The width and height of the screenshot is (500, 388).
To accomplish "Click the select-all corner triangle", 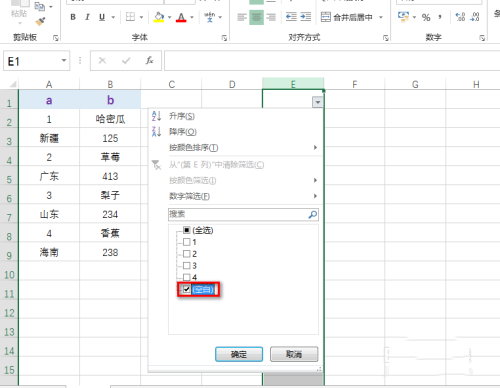I will coord(12,84).
